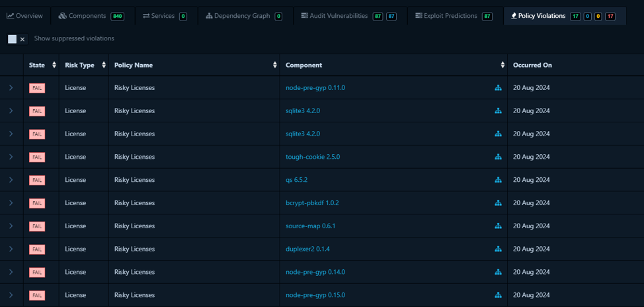Show dependency graph for bcrypt-pbkdf 1.0.2

[498, 202]
